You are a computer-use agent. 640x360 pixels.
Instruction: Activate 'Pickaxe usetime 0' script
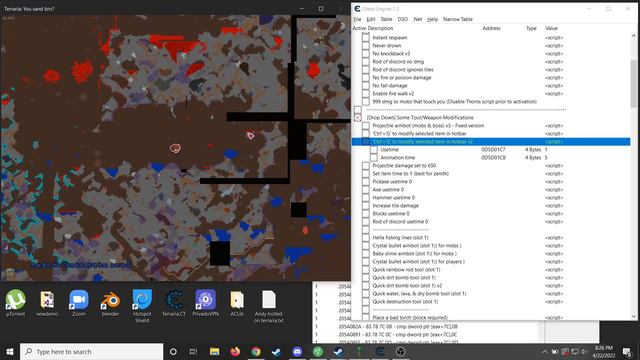(366, 182)
